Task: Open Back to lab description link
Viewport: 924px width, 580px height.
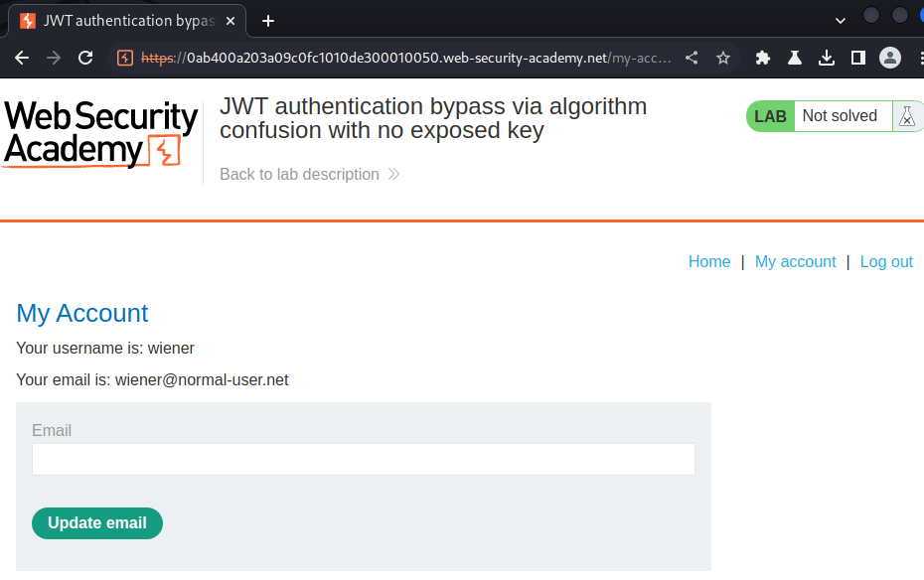Action: click(x=309, y=174)
